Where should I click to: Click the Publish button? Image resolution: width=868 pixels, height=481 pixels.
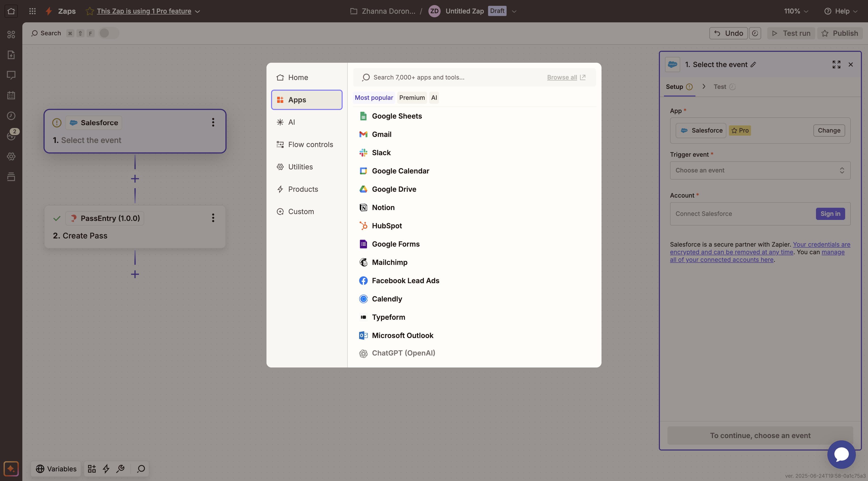(x=840, y=33)
